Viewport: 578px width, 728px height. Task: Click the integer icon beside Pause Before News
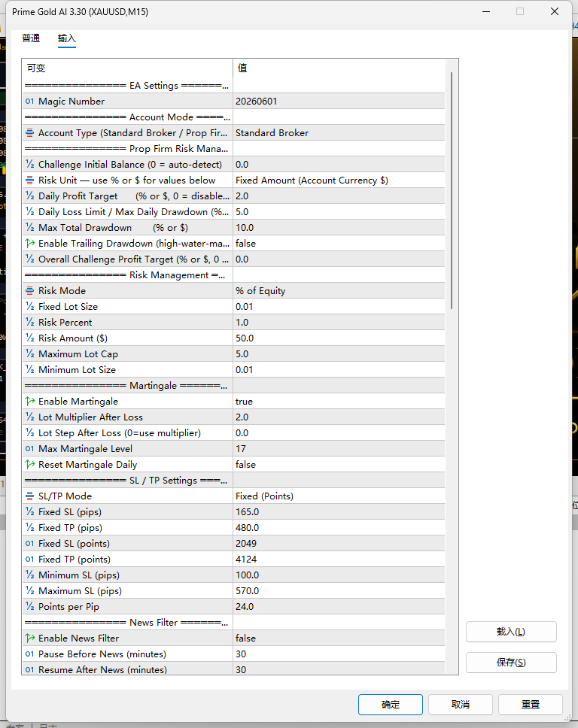30,654
